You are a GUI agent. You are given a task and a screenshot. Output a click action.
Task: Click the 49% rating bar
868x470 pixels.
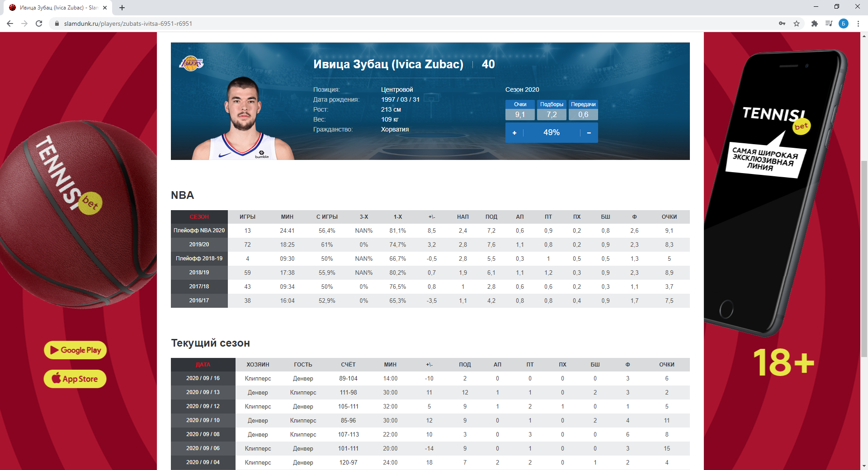(552, 133)
